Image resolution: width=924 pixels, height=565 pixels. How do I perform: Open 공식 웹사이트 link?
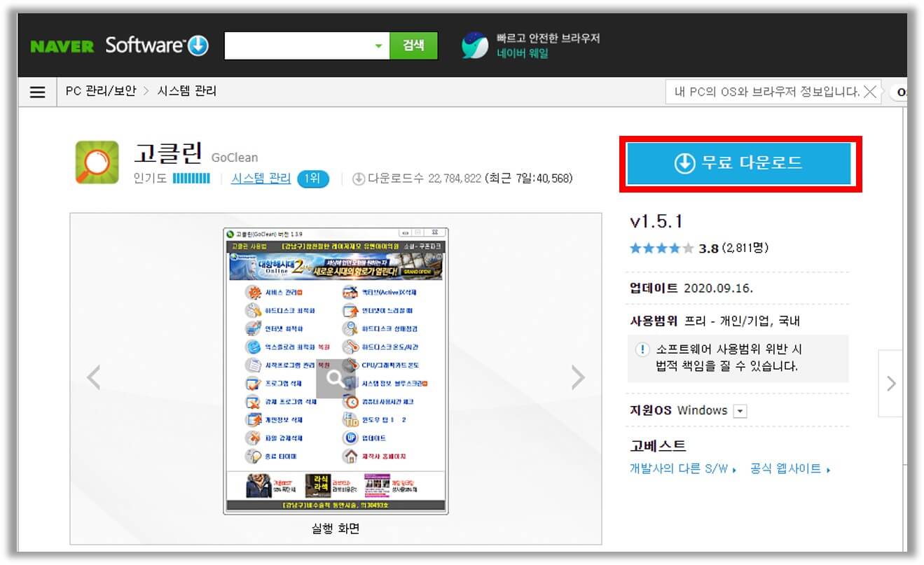[790, 469]
